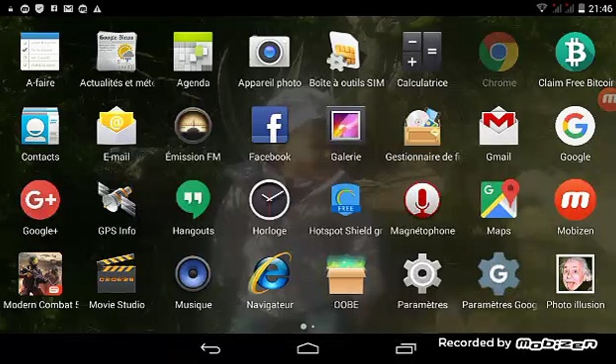Open Paramètres settings
Viewport: 616px width, 364px height.
coord(422,274)
